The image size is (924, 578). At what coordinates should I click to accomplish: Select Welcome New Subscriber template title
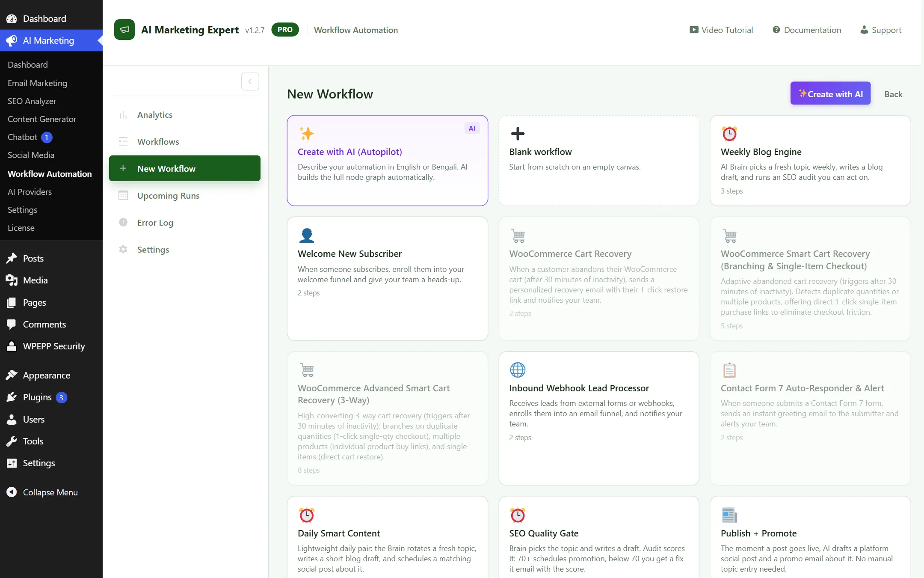(x=349, y=253)
